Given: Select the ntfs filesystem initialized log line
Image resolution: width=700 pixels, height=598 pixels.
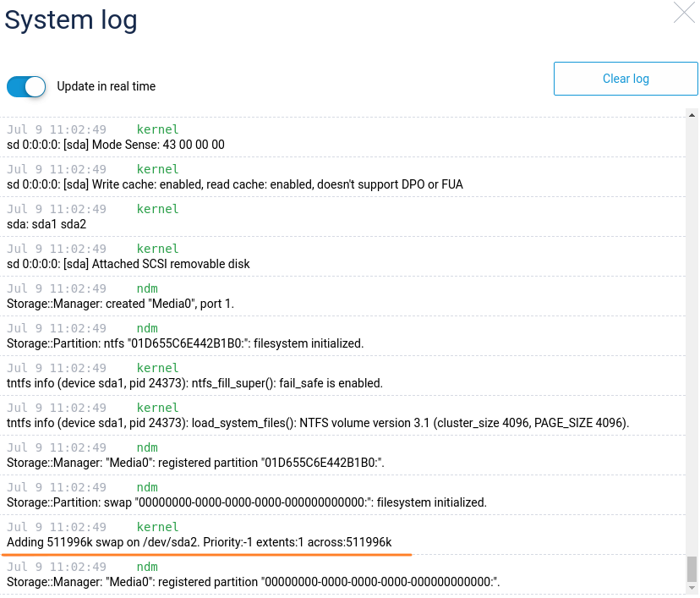Looking at the screenshot, I should click(185, 343).
